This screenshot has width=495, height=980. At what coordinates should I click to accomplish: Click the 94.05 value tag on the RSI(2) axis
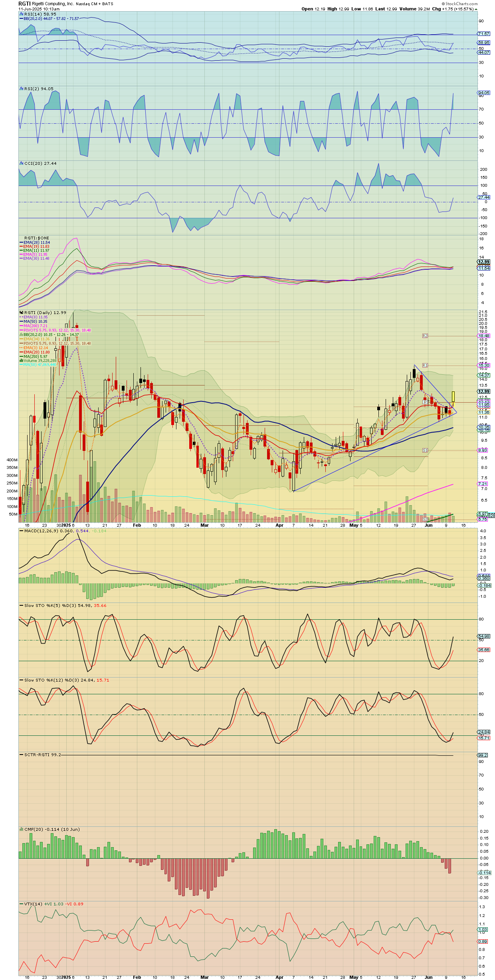click(x=484, y=93)
